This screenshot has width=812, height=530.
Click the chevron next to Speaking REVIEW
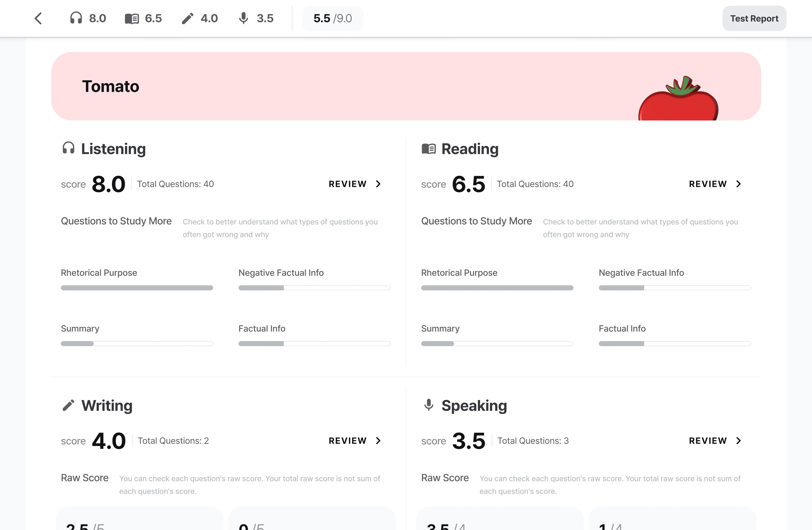tap(738, 441)
